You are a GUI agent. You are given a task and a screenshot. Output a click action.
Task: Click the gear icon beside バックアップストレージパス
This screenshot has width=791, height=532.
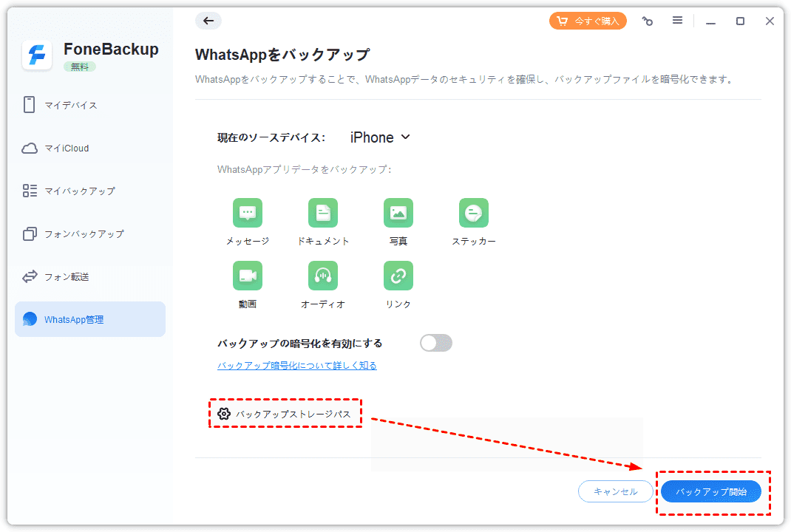point(224,414)
